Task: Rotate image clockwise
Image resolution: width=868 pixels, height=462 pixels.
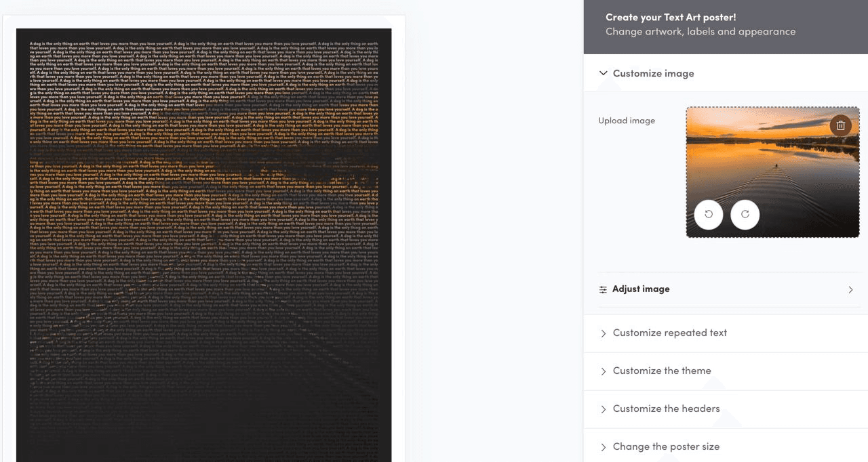Action: (745, 214)
